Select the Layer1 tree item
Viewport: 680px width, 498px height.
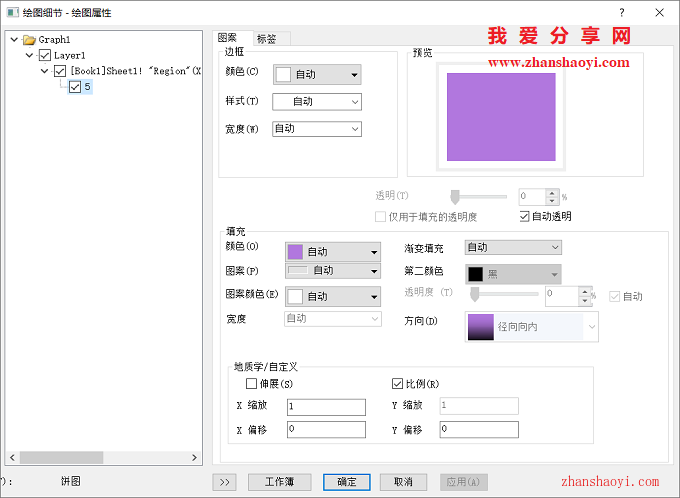tap(69, 56)
